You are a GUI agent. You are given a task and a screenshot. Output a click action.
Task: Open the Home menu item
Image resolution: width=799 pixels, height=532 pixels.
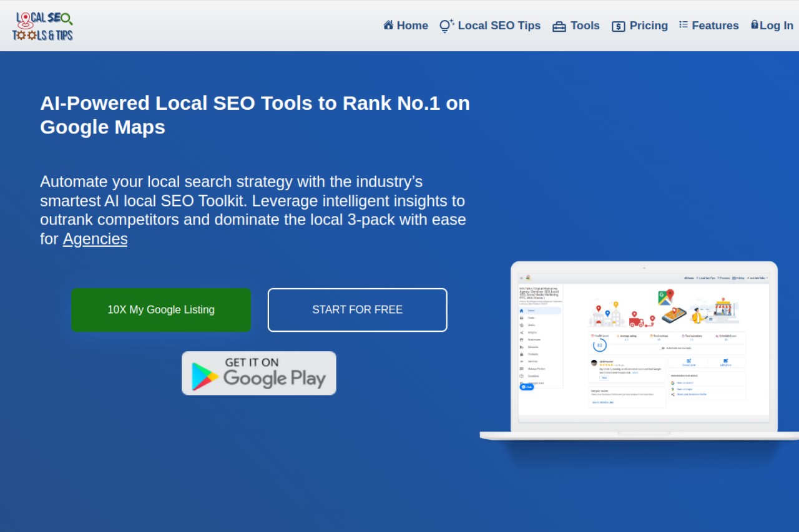click(x=413, y=26)
